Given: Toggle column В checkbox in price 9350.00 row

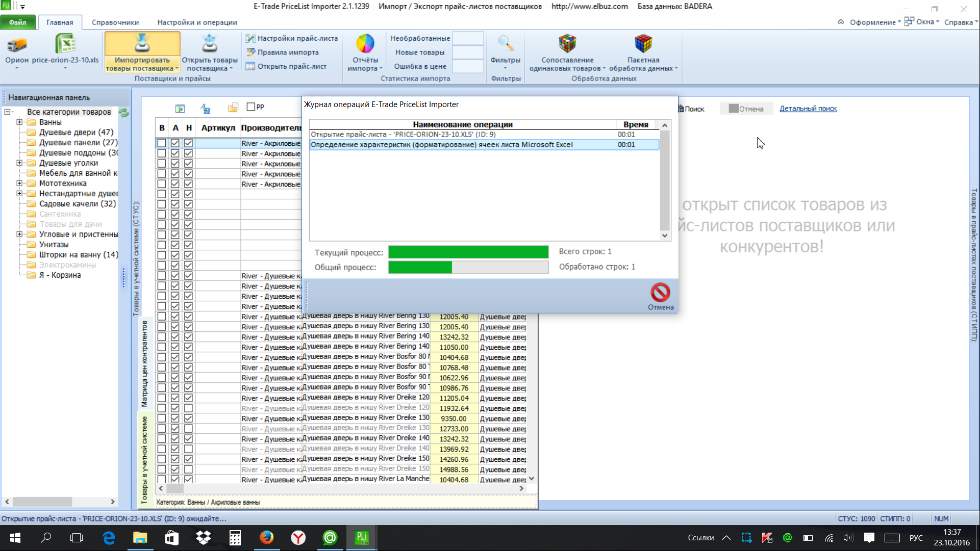Looking at the screenshot, I should pyautogui.click(x=162, y=418).
